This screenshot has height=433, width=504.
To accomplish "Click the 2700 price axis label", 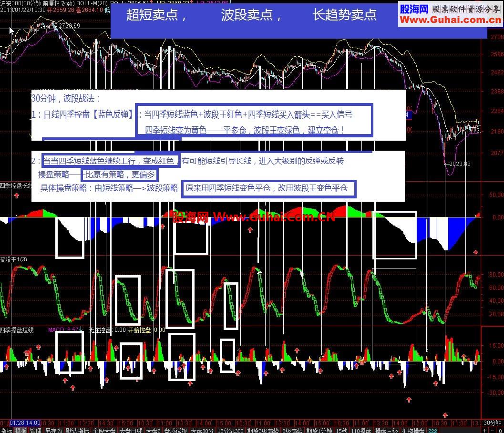I will click(x=497, y=37).
